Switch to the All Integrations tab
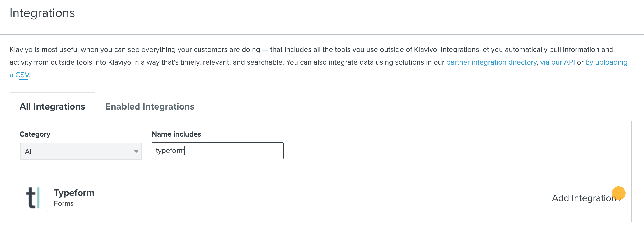 [52, 107]
